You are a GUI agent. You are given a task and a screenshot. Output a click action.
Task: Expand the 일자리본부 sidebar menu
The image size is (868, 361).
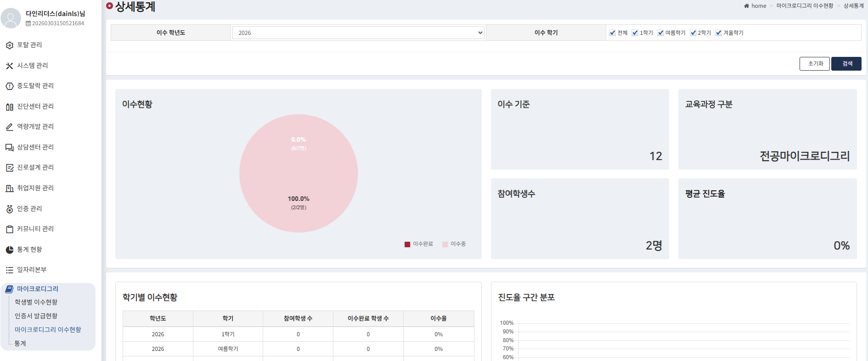pyautogui.click(x=32, y=270)
